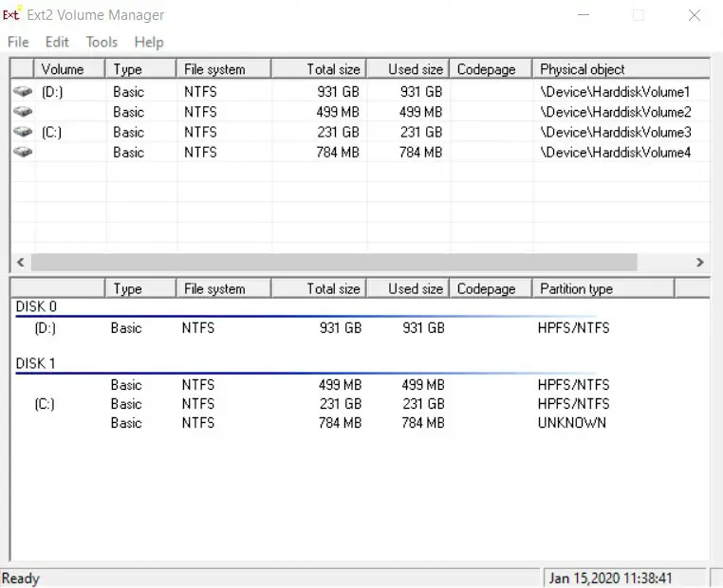Close the Ext2 Volume Manager window
The image size is (723, 588).
click(x=694, y=15)
